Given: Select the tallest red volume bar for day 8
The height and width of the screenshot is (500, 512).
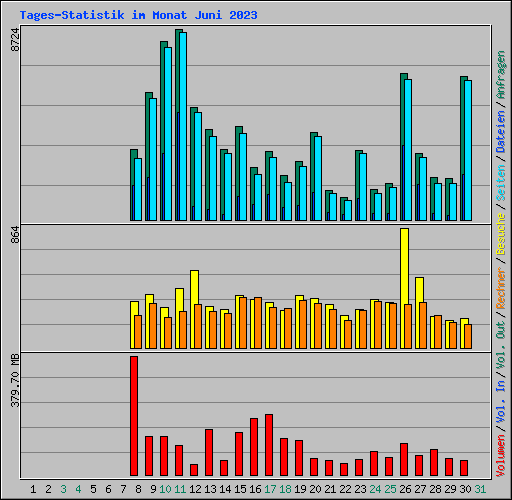Looking at the screenshot, I should coord(134,416).
